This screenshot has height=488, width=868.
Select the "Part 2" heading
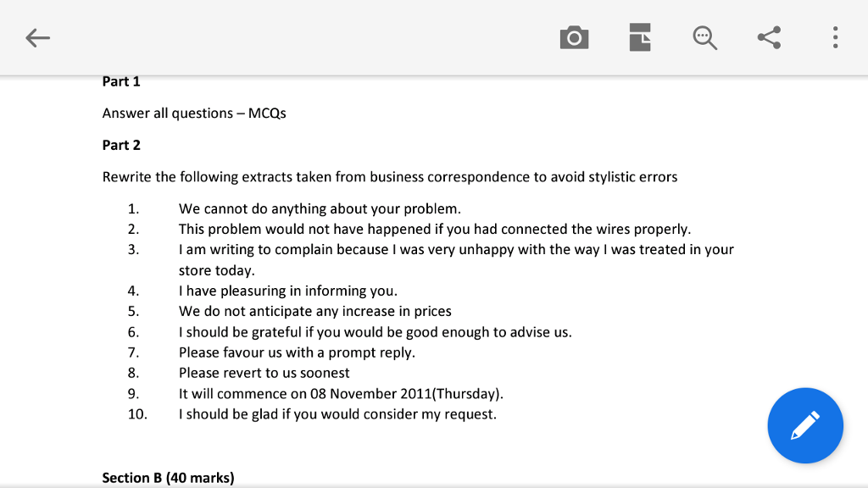click(x=121, y=145)
